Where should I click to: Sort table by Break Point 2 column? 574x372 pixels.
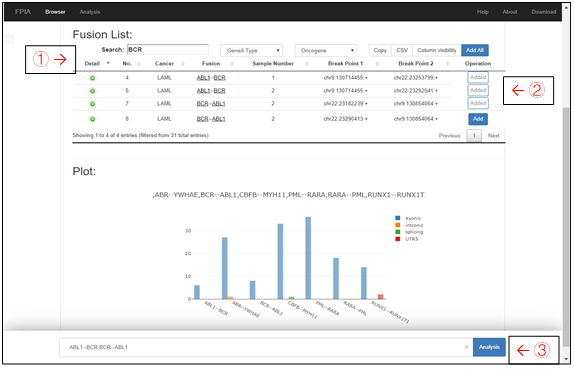423,63
